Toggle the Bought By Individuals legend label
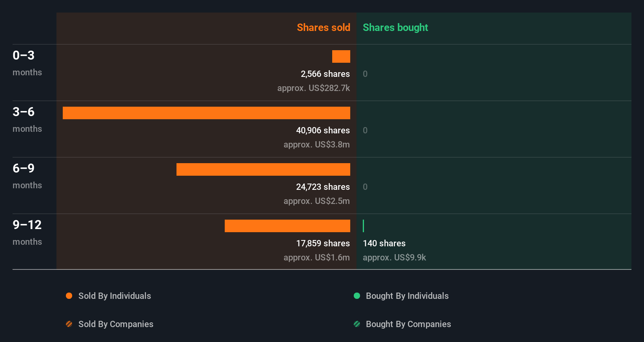Viewport: 644px width, 342px height. (407, 296)
